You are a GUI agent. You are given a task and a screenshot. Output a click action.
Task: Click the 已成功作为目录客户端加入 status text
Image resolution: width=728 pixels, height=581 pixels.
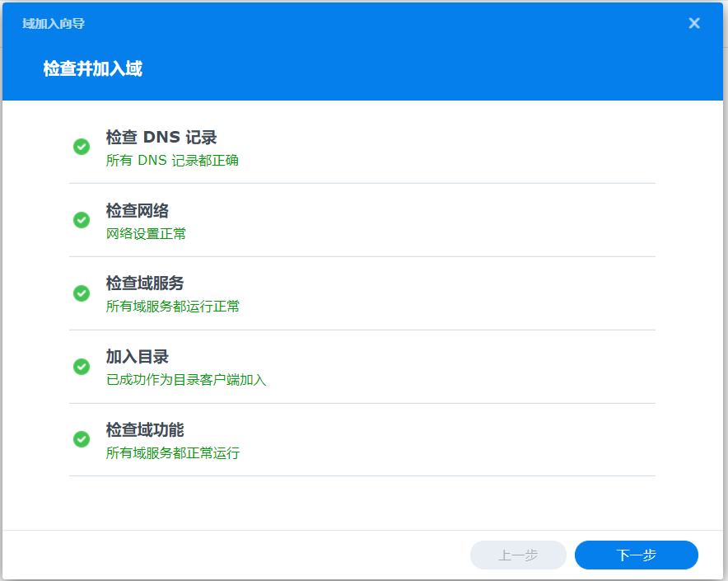coord(186,380)
